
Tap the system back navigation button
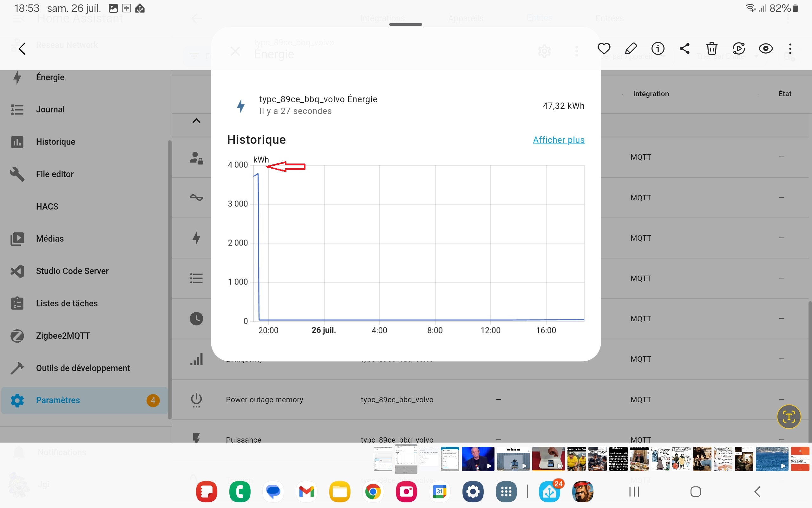[x=757, y=491]
